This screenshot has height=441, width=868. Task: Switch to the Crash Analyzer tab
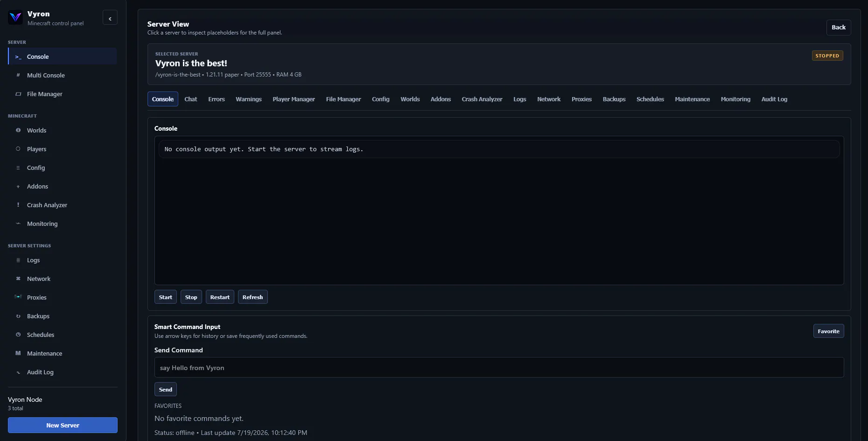tap(482, 99)
